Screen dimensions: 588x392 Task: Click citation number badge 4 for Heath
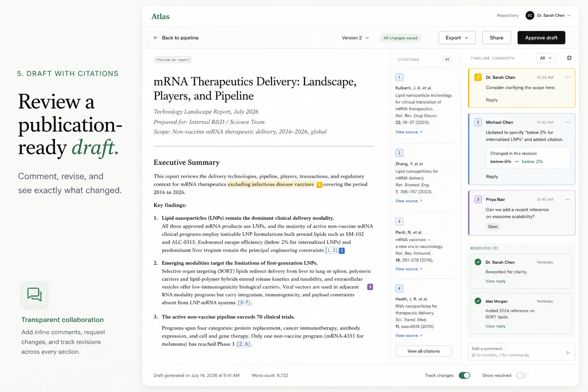tap(399, 289)
